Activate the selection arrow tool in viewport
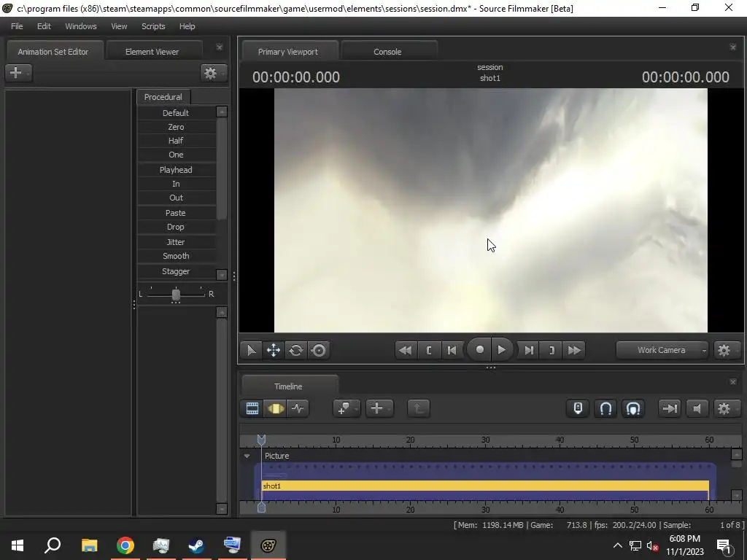The height and width of the screenshot is (560, 747). (x=251, y=351)
